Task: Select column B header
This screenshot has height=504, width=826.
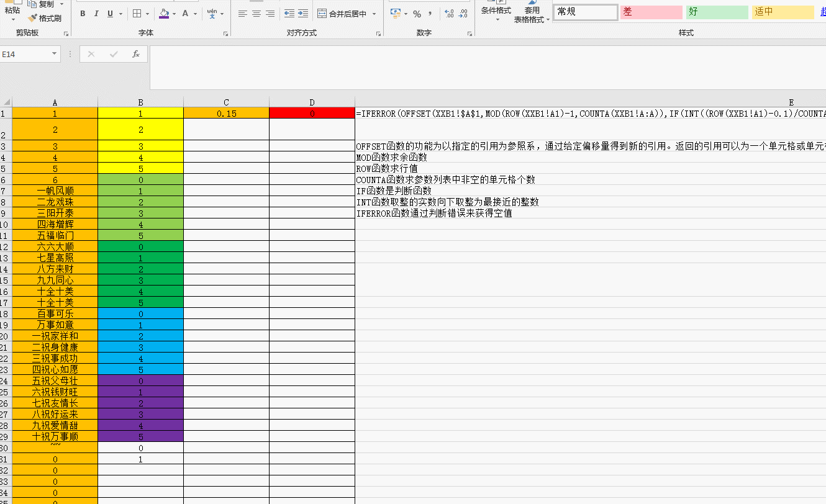Action: (141, 102)
